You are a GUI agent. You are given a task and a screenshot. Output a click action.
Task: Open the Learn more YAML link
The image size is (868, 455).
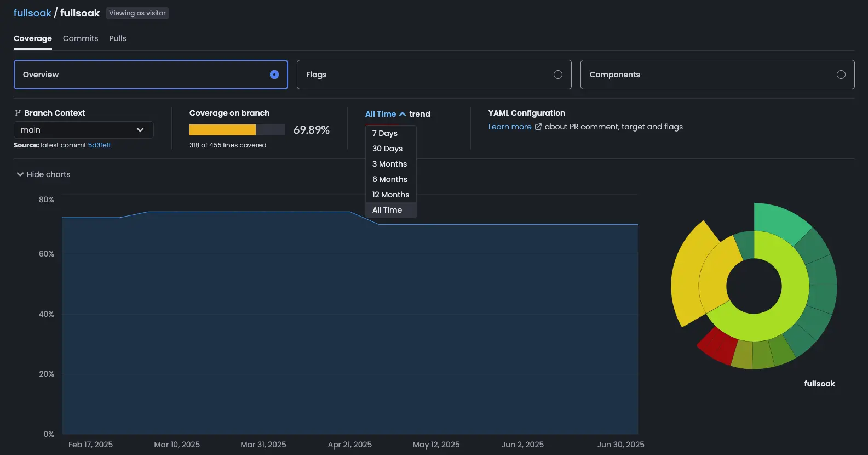(510, 127)
